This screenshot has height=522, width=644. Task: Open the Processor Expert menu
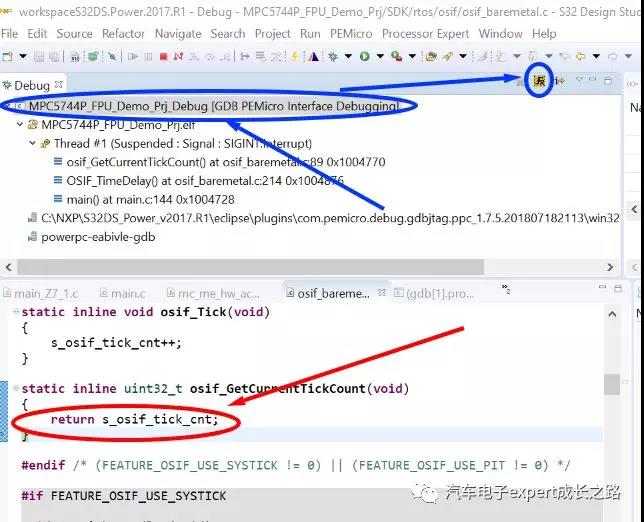point(427,33)
